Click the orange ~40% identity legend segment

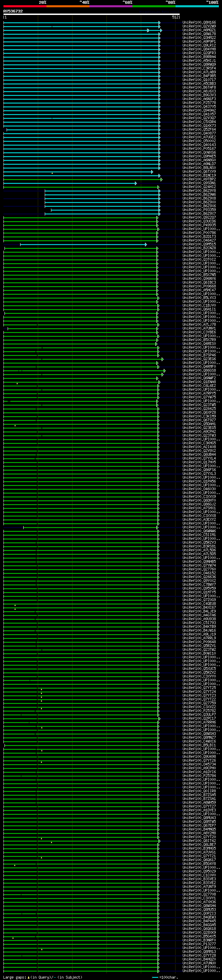68,6
